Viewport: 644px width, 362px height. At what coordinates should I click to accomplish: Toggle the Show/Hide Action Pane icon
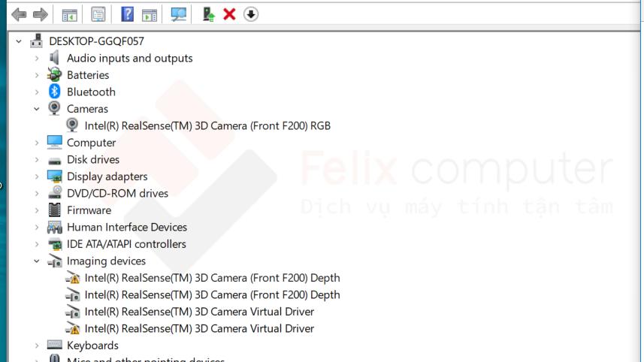click(x=149, y=14)
